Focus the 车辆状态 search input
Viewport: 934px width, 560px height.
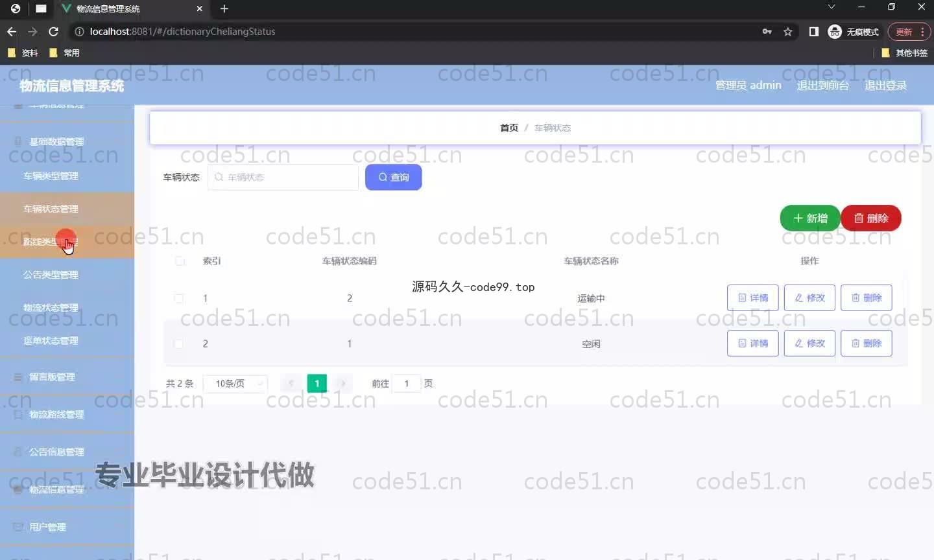[x=283, y=177]
